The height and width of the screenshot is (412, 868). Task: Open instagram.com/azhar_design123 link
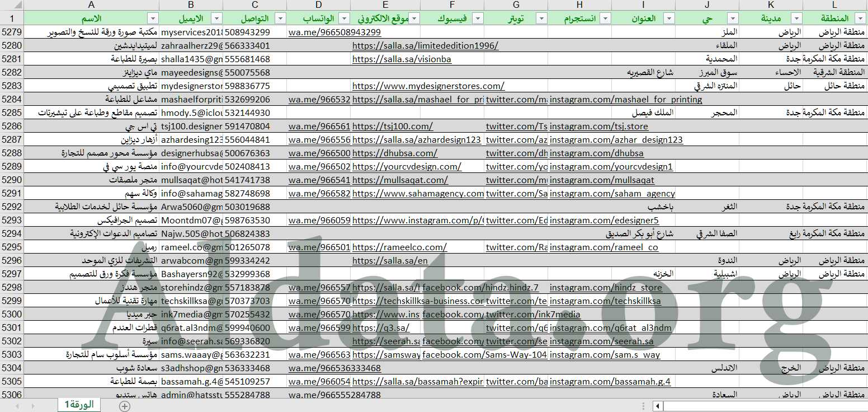coord(616,140)
